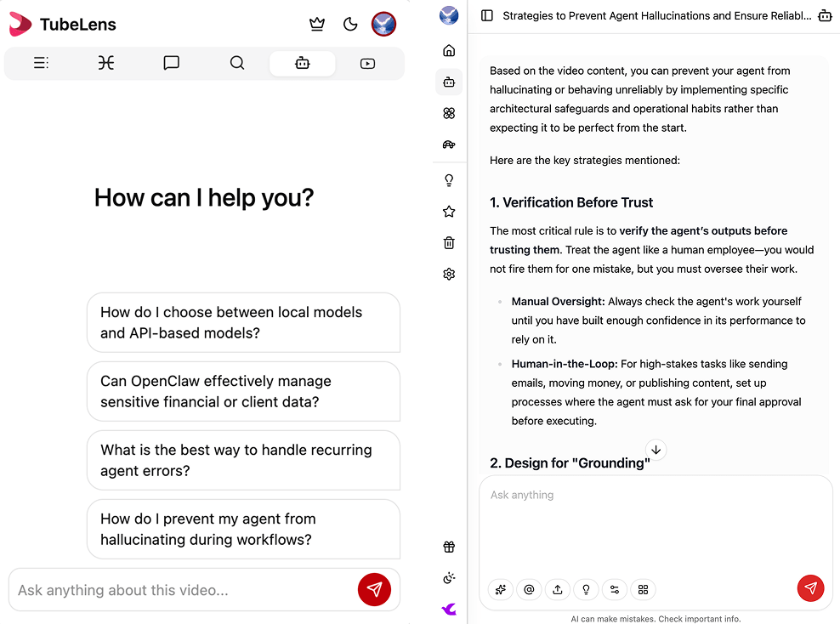Switch to the TubeLens search tab
The image size is (840, 624).
pyautogui.click(x=237, y=63)
